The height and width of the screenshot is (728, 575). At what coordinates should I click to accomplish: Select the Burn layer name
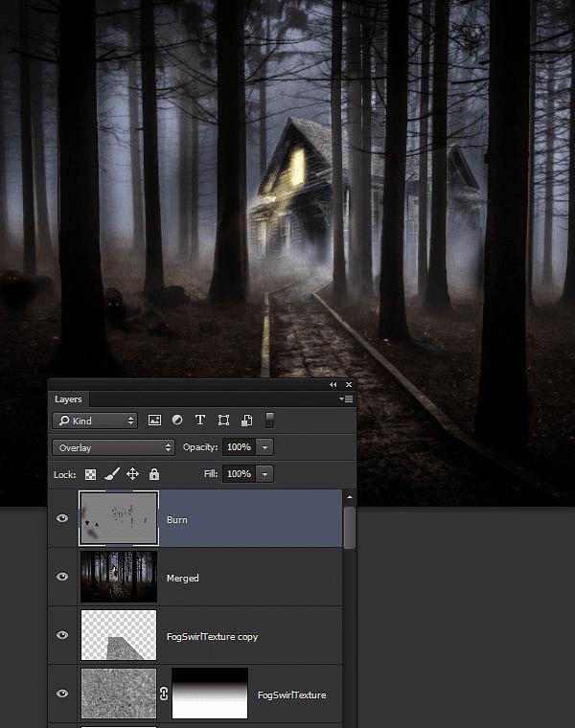(177, 519)
